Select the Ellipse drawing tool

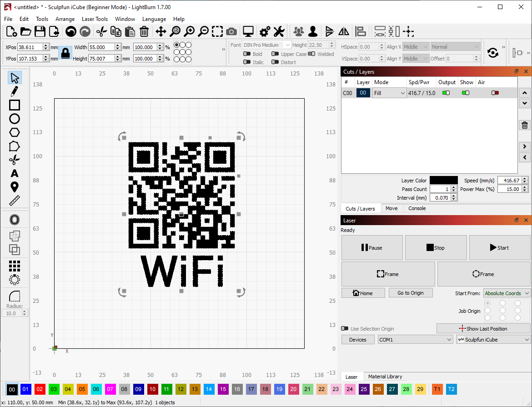click(x=15, y=119)
